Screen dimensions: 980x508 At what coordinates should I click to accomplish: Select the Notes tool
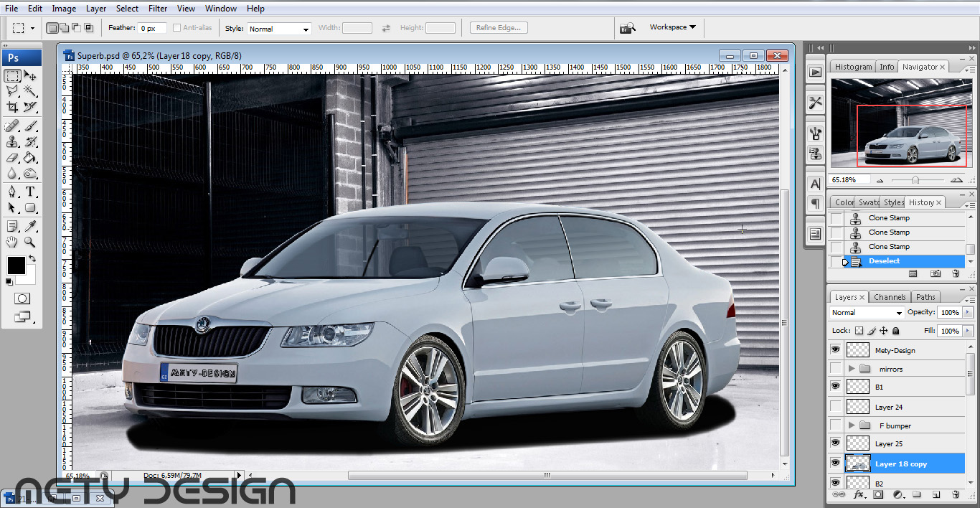tap(12, 227)
